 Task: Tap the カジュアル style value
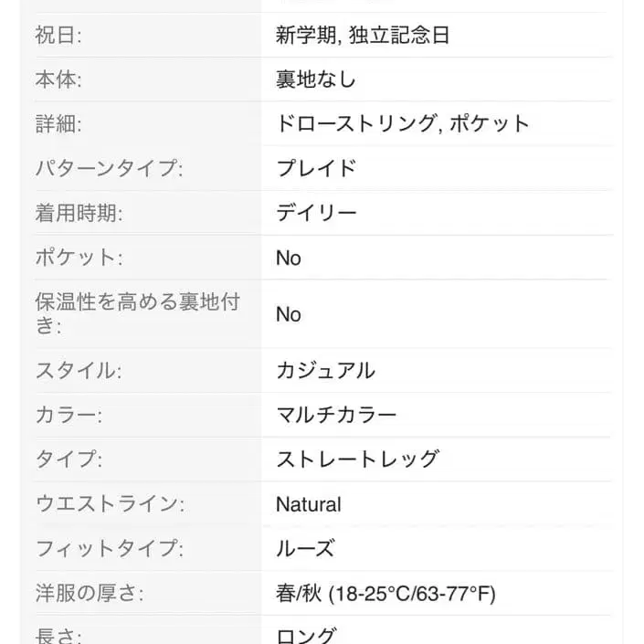tap(325, 371)
